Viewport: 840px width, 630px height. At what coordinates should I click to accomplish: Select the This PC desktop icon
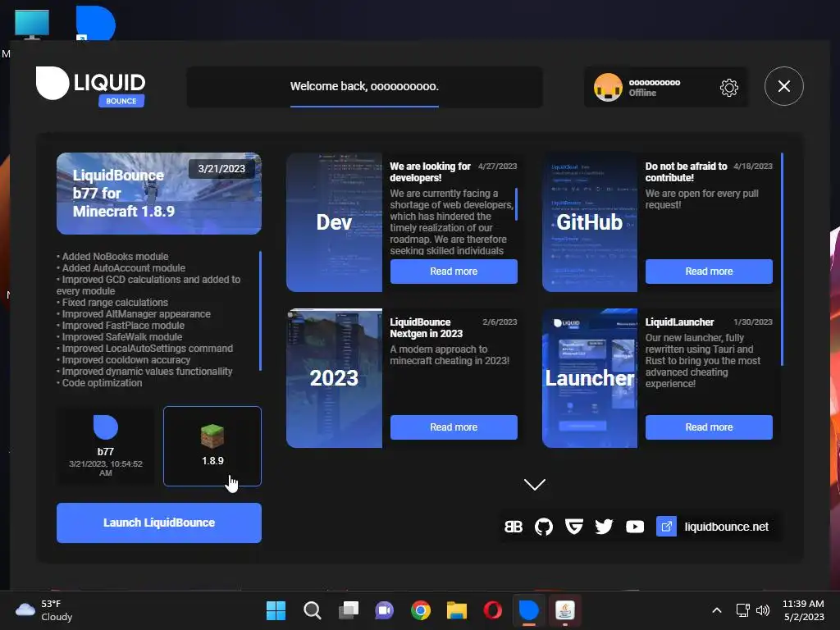click(32, 25)
